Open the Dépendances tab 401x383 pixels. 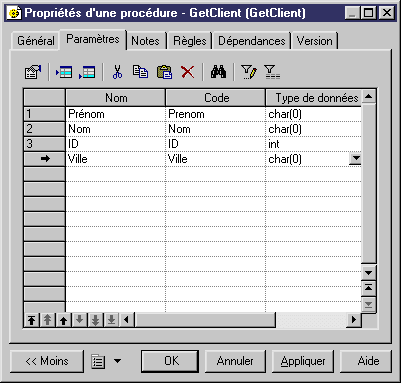(x=252, y=41)
